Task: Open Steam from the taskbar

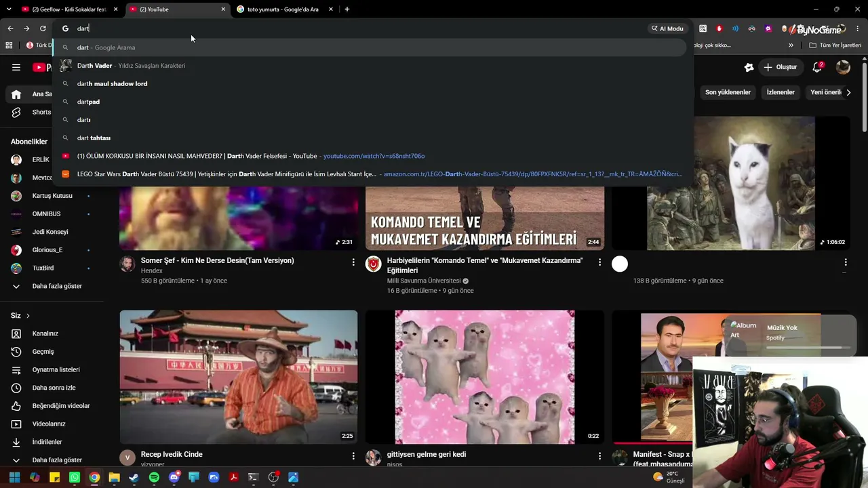Action: tap(134, 478)
